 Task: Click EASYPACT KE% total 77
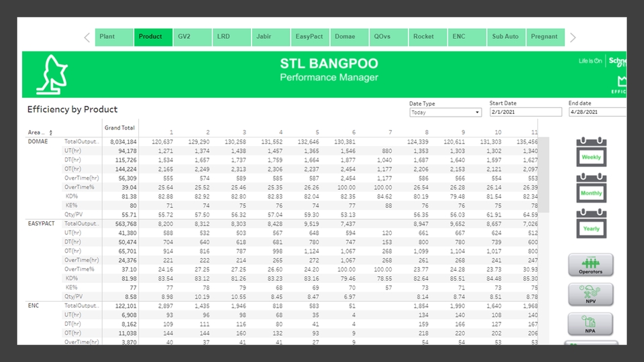[x=133, y=288]
